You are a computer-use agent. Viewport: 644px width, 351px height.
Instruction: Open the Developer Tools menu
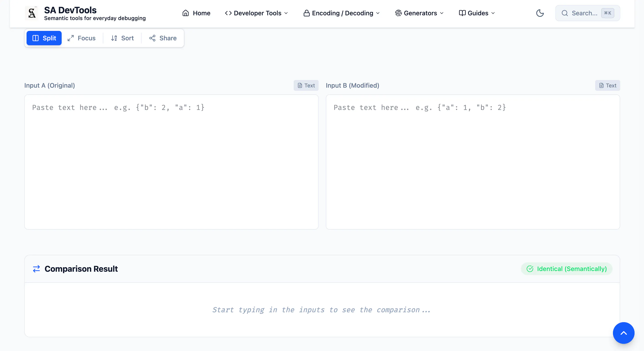[x=256, y=13]
